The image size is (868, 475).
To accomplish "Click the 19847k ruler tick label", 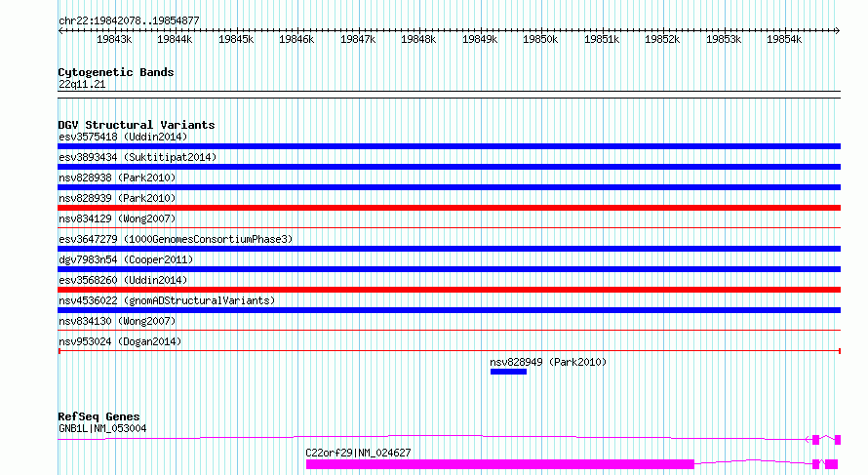I will click(358, 39).
